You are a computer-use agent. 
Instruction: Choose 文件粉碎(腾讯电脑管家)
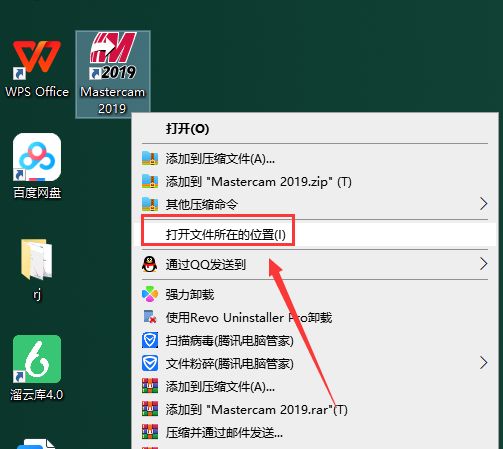point(315,363)
